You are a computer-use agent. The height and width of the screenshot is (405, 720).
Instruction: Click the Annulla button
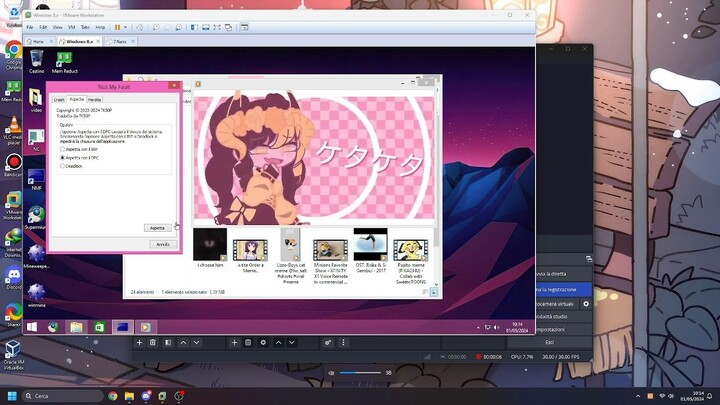click(162, 244)
